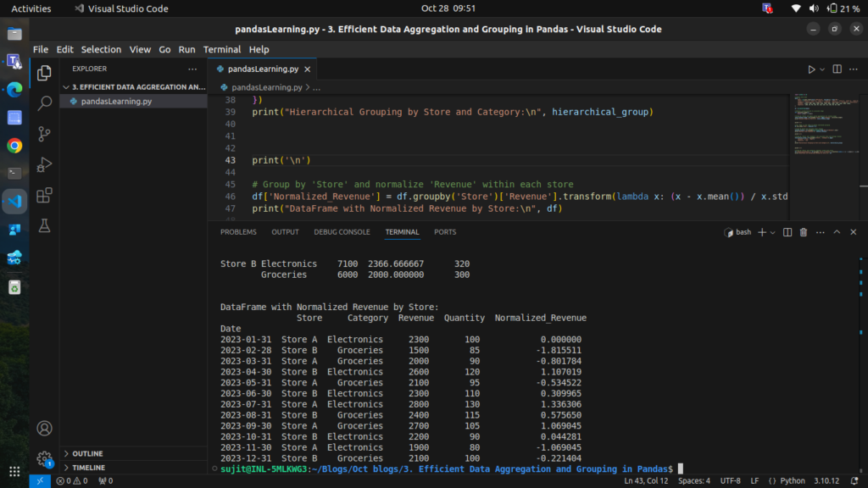Expand the Outline section

pos(87,454)
